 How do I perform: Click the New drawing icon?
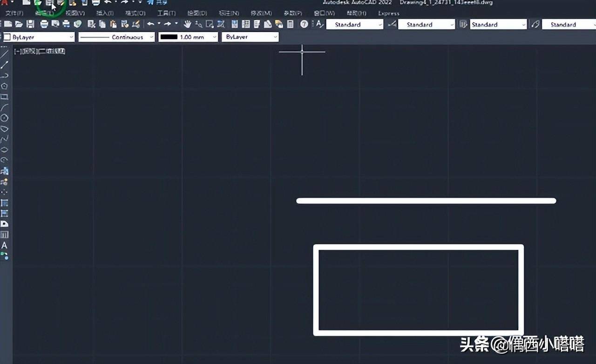[x=8, y=24]
